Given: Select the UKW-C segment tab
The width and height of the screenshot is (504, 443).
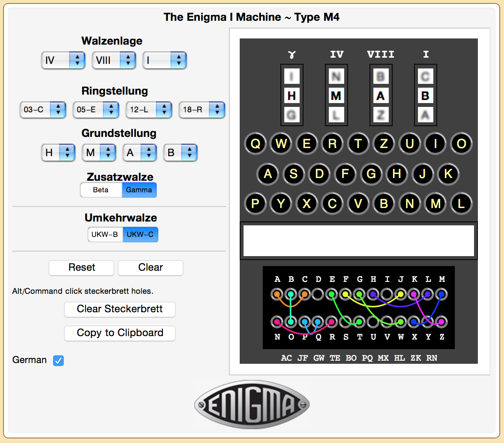Looking at the screenshot, I should [x=140, y=235].
